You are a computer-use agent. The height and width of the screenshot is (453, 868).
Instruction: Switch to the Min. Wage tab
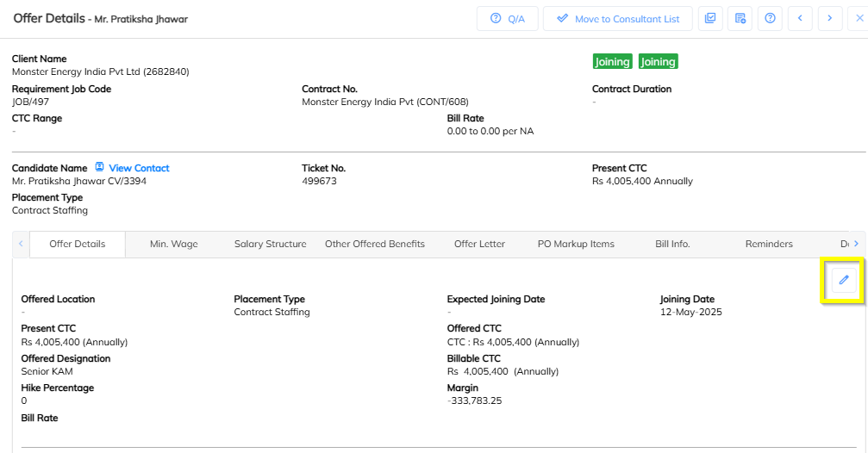point(173,244)
